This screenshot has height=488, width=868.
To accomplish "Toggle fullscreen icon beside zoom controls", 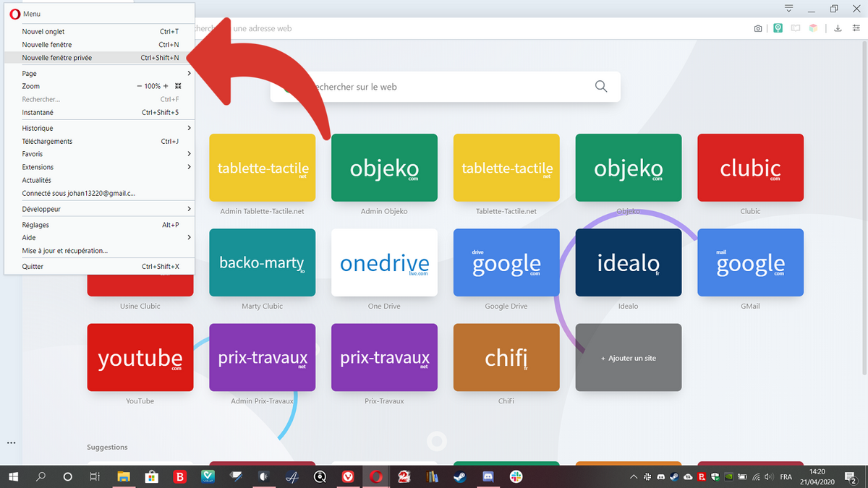I will click(178, 86).
